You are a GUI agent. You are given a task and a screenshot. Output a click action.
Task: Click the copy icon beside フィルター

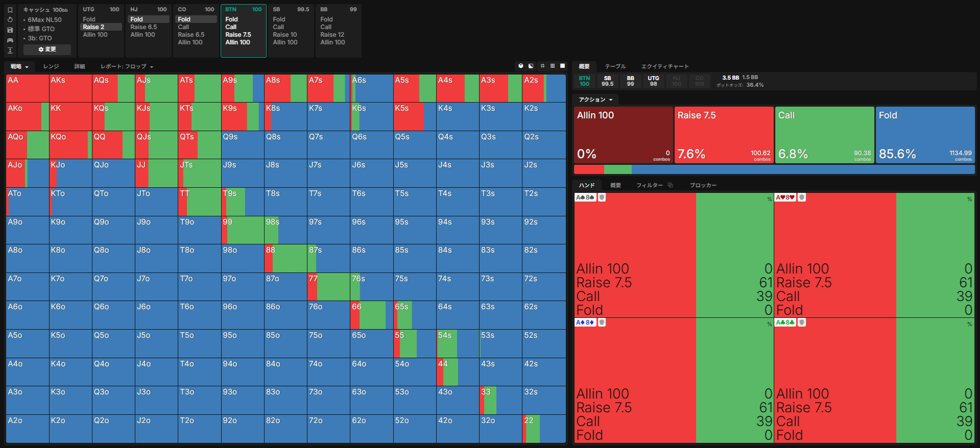(671, 185)
